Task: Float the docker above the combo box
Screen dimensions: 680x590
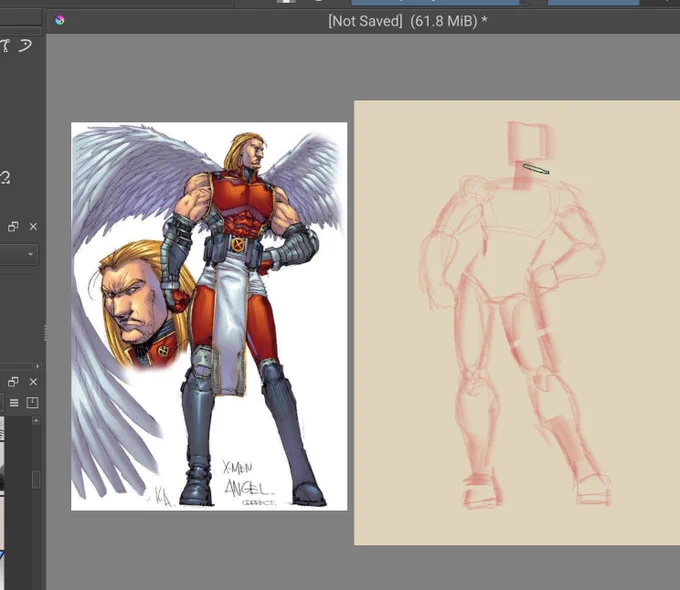Action: coord(13,226)
